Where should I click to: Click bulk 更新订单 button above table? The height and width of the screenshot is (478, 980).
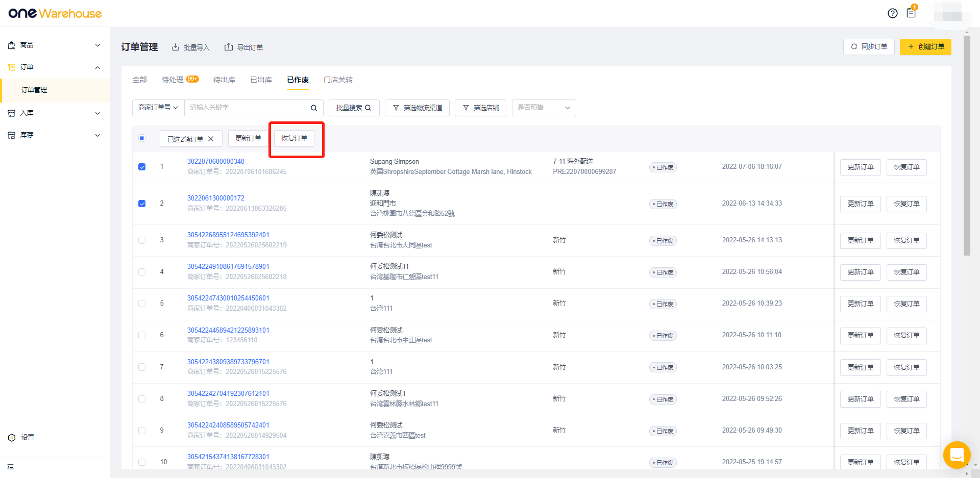click(248, 138)
